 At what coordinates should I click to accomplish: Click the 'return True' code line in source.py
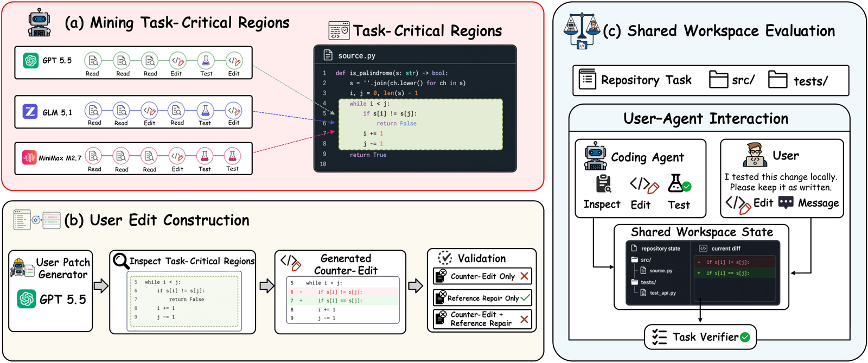(368, 155)
